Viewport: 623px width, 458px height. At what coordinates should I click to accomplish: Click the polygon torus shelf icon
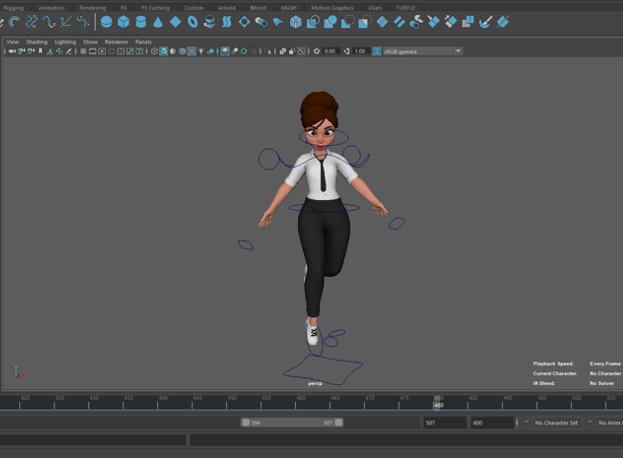192,22
